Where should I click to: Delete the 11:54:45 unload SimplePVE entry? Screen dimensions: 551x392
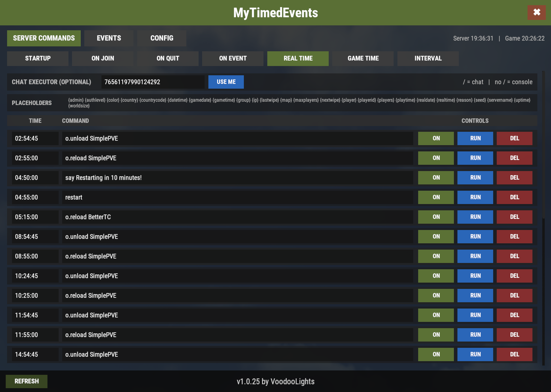(514, 315)
